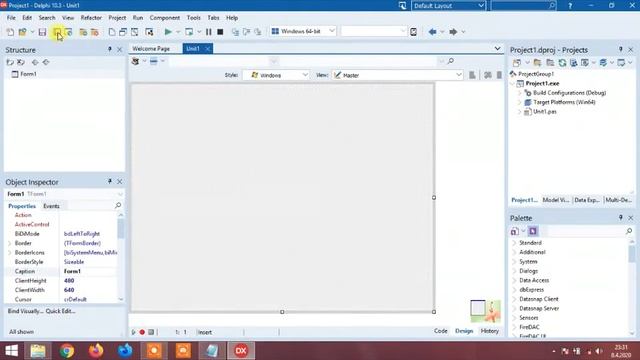Image resolution: width=640 pixels, height=360 pixels.
Task: Open the Windows 64-bit platform dropdown
Action: [303, 31]
